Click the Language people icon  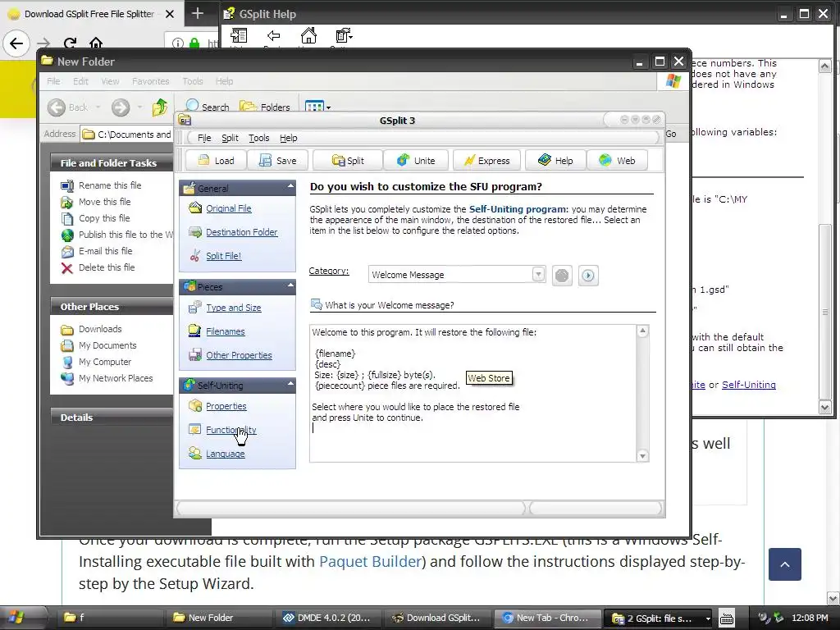click(x=195, y=453)
